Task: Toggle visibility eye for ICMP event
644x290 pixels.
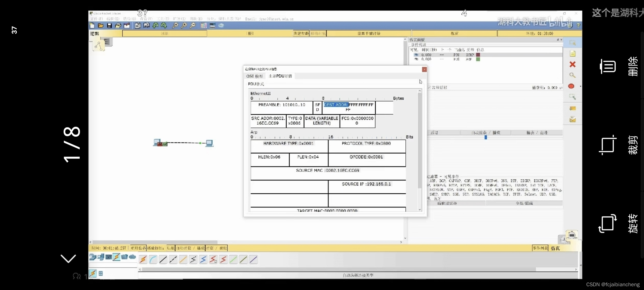Action: point(416,55)
